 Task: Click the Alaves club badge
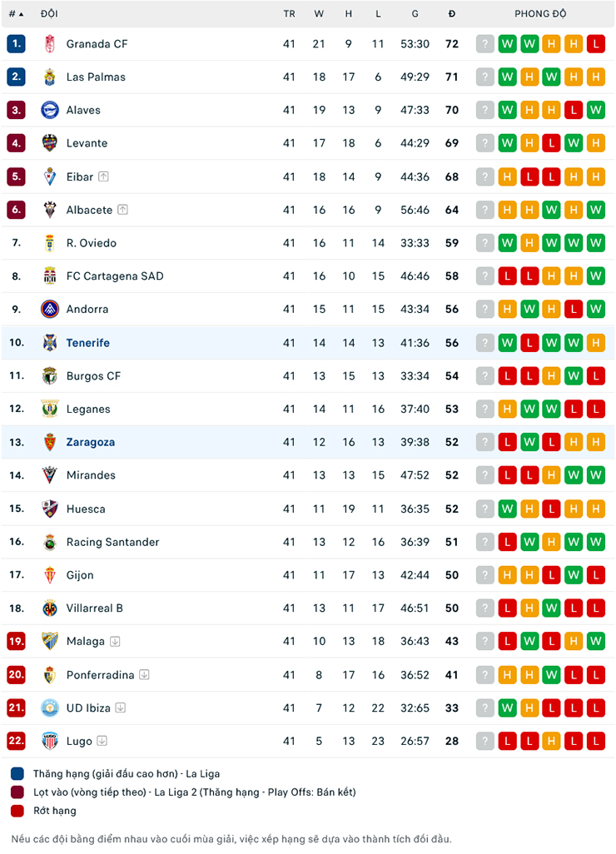(50, 110)
